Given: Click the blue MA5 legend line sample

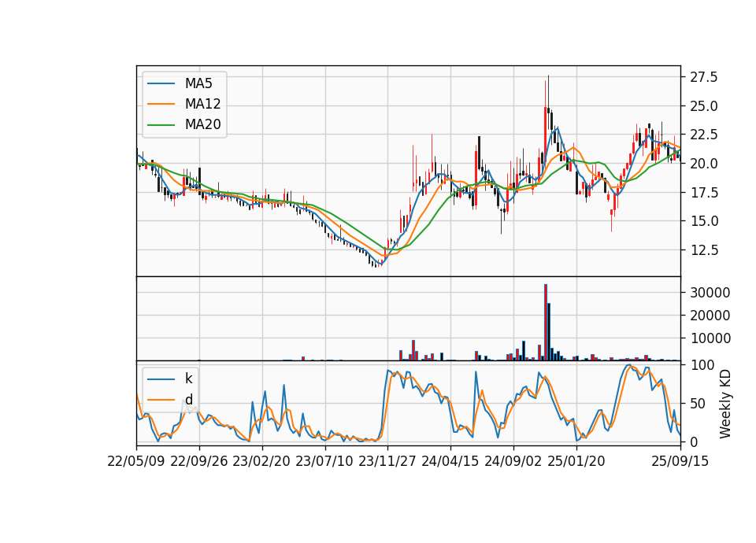Looking at the screenshot, I should click(x=161, y=83).
